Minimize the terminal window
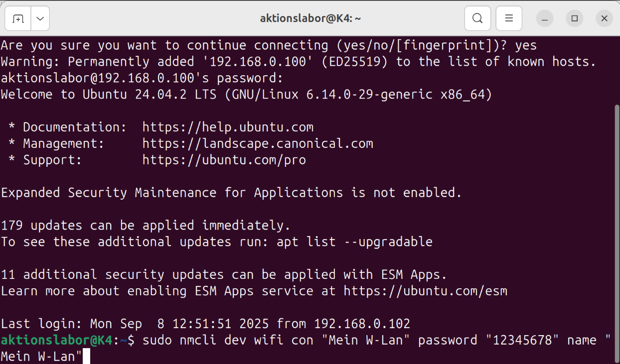The height and width of the screenshot is (364, 620). click(x=545, y=19)
